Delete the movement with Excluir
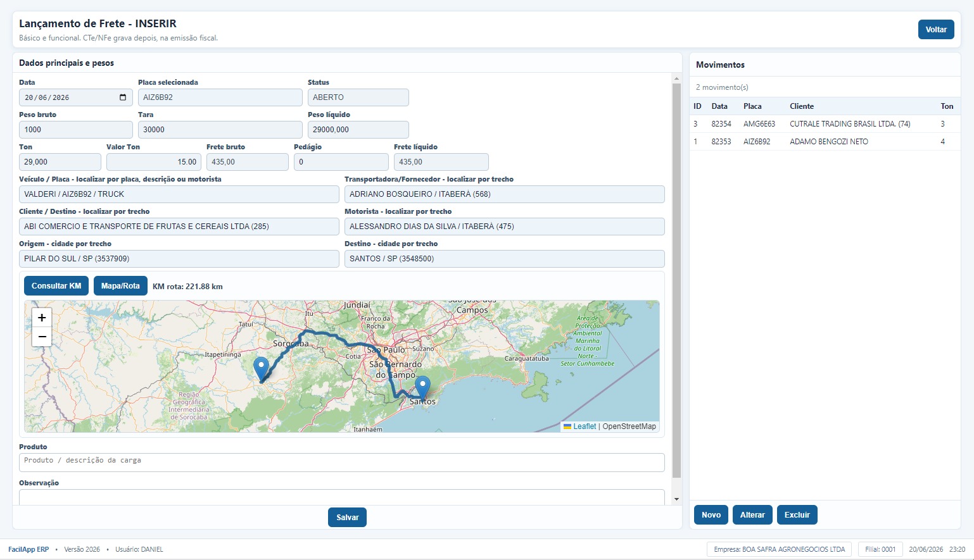Screen dimensions: 974x560 click(797, 515)
